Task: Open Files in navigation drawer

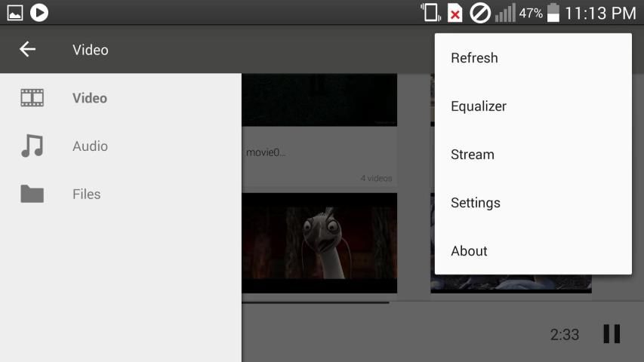Action: tap(87, 195)
